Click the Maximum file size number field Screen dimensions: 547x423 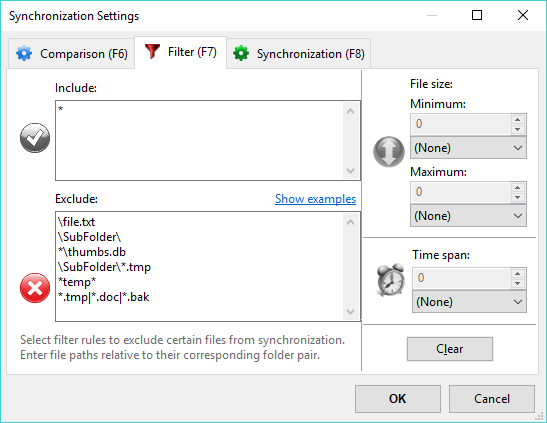461,192
